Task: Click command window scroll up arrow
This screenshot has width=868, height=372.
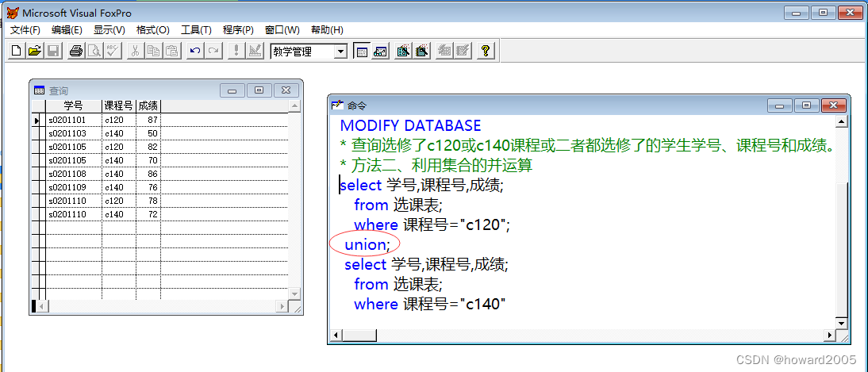Action: click(842, 122)
